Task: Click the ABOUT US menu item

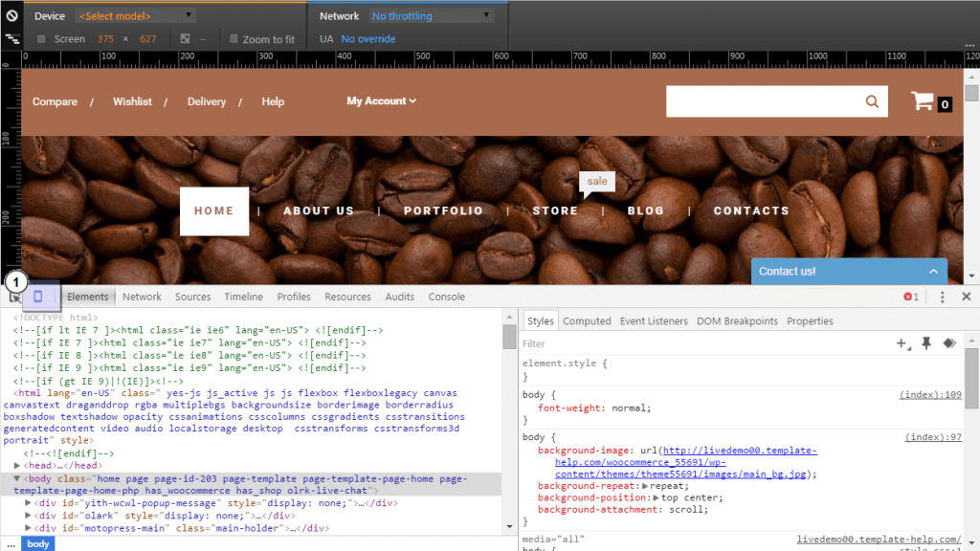Action: (319, 211)
